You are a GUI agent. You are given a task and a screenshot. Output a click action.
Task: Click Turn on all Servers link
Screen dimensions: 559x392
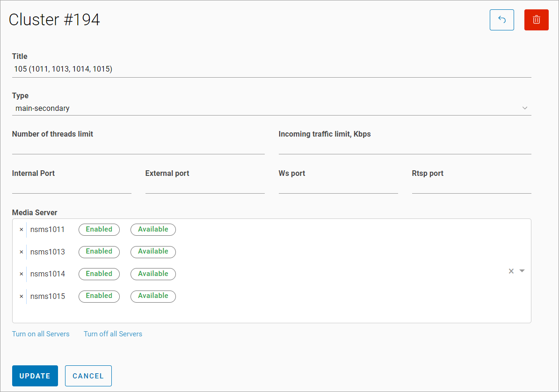click(41, 334)
